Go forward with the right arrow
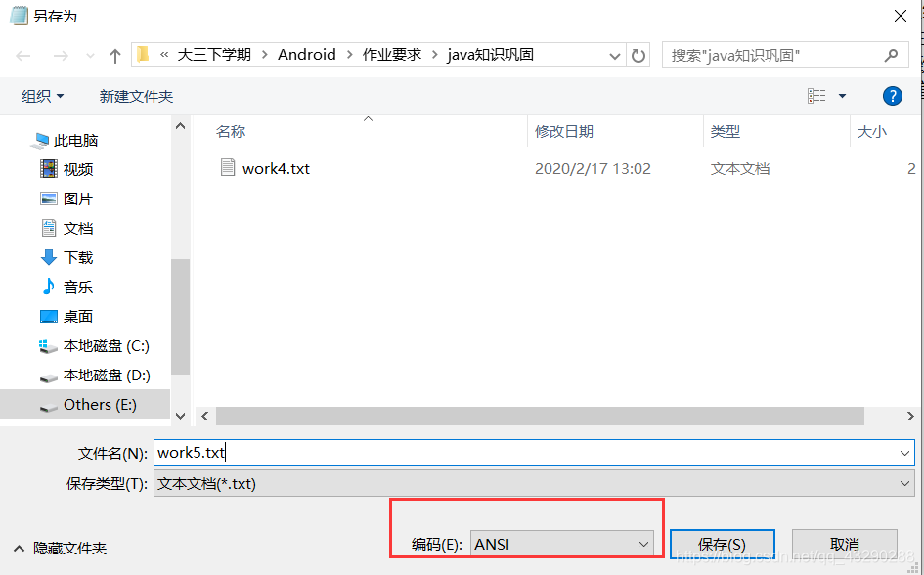 (x=61, y=56)
